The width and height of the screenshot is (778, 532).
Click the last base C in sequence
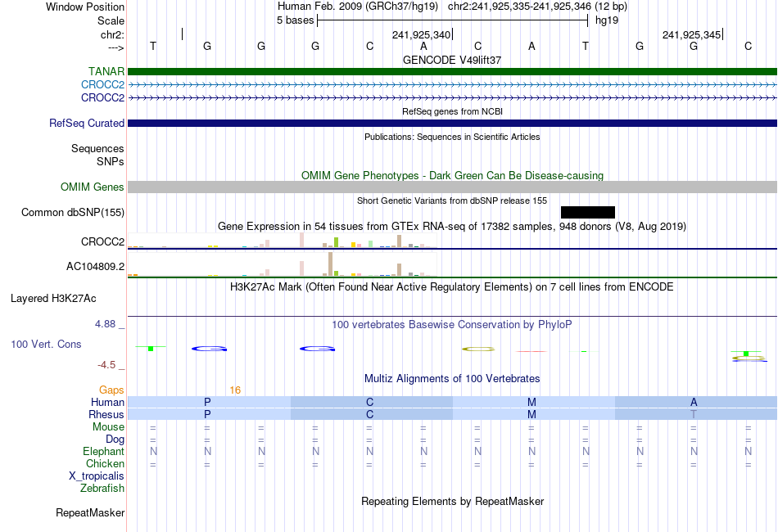pos(749,46)
